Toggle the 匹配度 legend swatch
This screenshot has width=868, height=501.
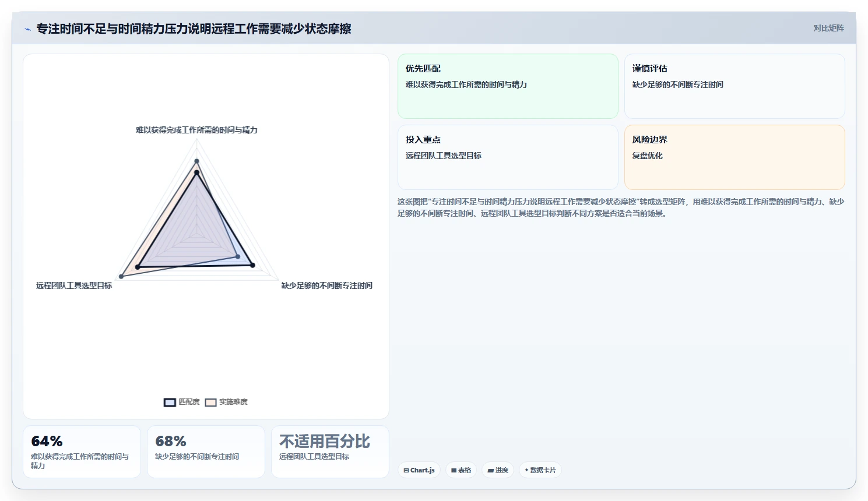pos(170,403)
